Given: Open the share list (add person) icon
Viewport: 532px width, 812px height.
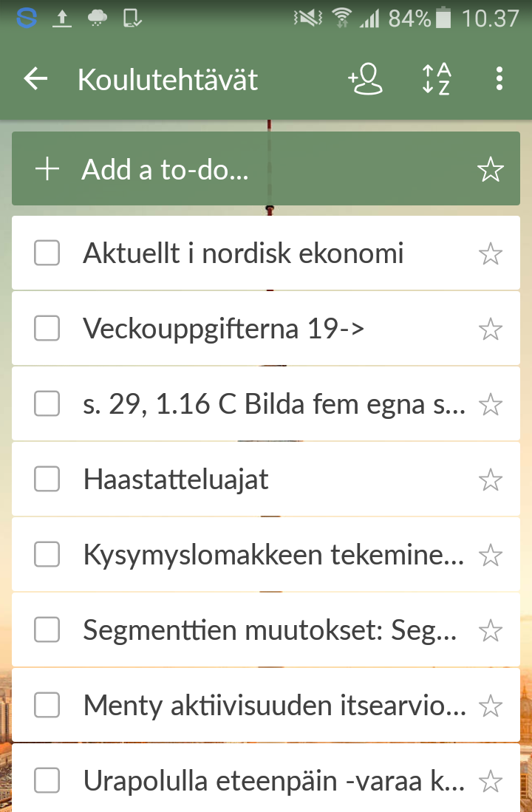Looking at the screenshot, I should click(366, 80).
